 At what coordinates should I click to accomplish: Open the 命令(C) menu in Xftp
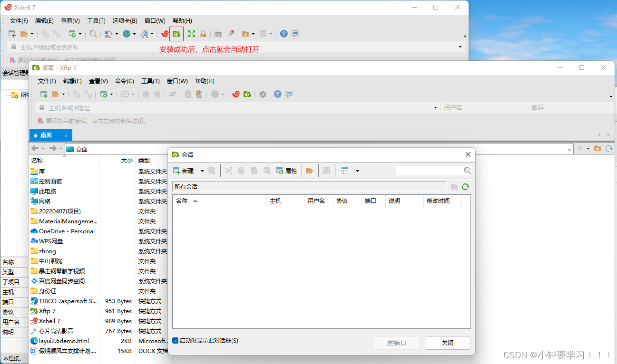125,81
